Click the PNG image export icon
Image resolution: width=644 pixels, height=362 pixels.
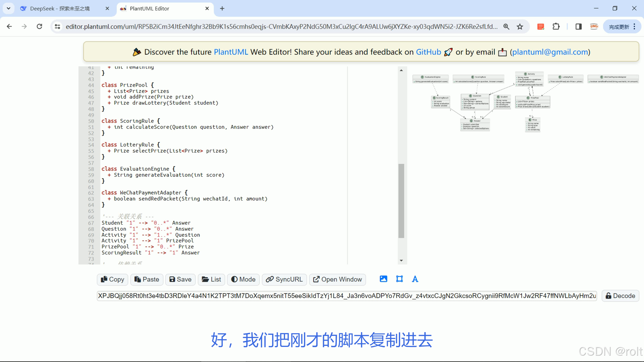tap(383, 279)
